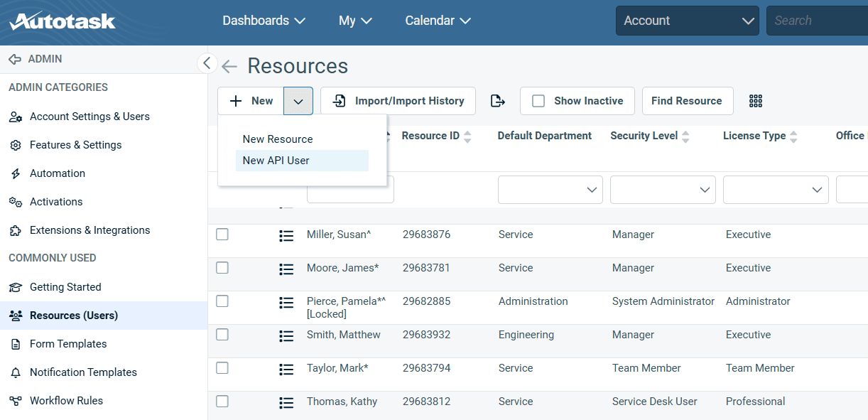The width and height of the screenshot is (868, 420).
Task: Open License Type filter dropdown
Action: (x=776, y=190)
